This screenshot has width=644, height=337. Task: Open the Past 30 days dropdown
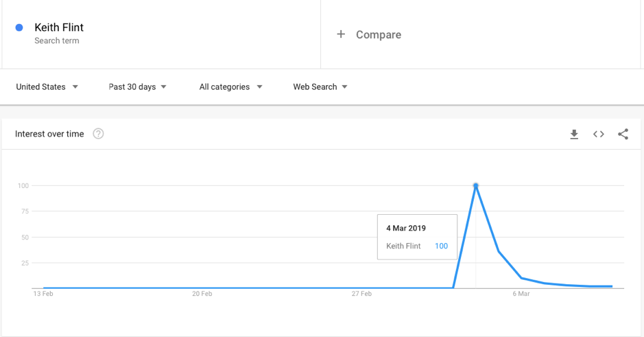click(137, 86)
